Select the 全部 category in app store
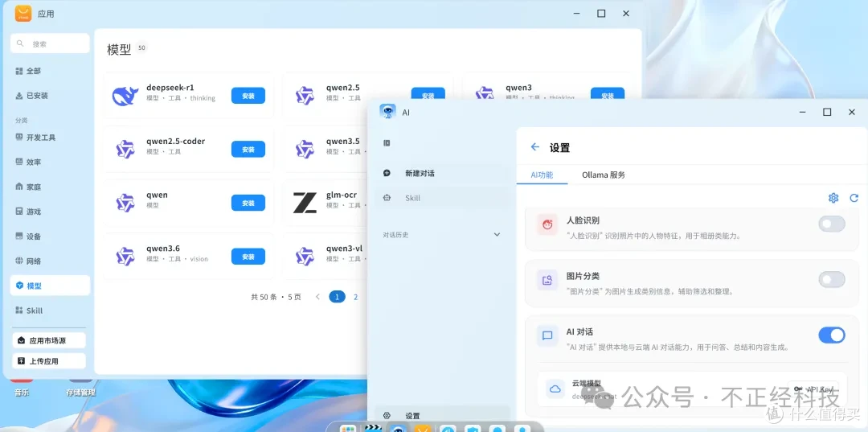 tap(50, 71)
